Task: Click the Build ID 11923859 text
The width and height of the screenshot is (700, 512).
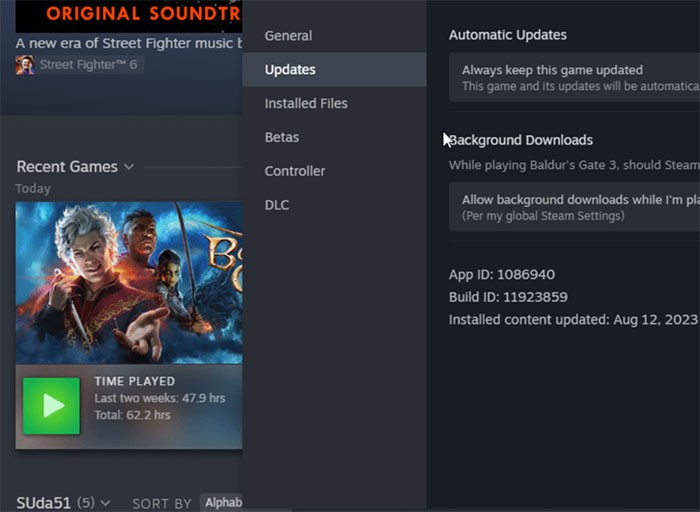Action: [509, 298]
